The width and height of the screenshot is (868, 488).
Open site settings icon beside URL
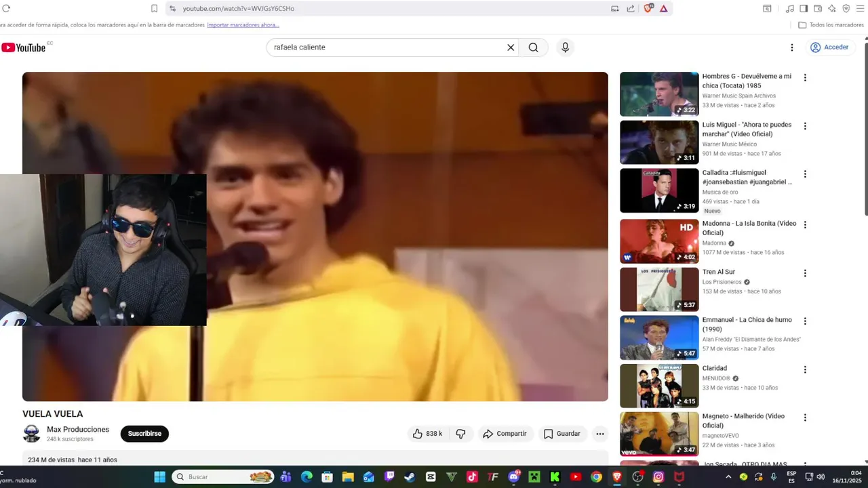click(172, 8)
